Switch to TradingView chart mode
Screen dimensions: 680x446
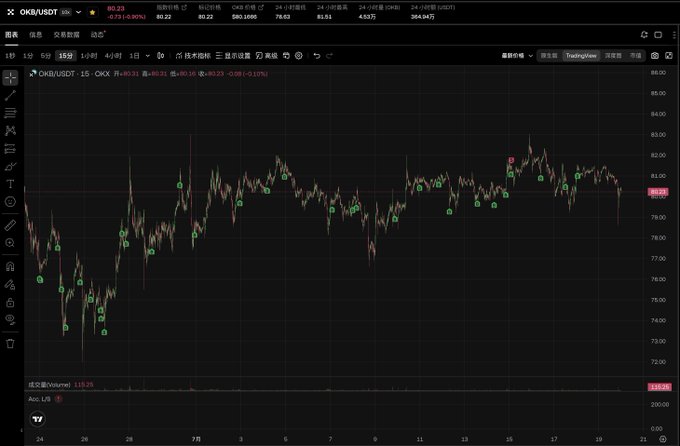(581, 56)
